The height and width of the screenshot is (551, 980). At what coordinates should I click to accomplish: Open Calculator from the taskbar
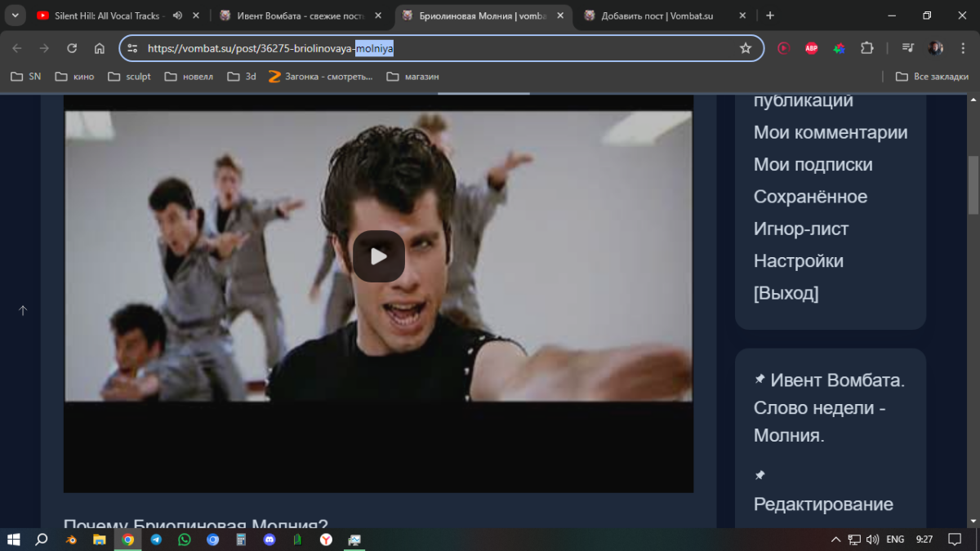pos(241,540)
